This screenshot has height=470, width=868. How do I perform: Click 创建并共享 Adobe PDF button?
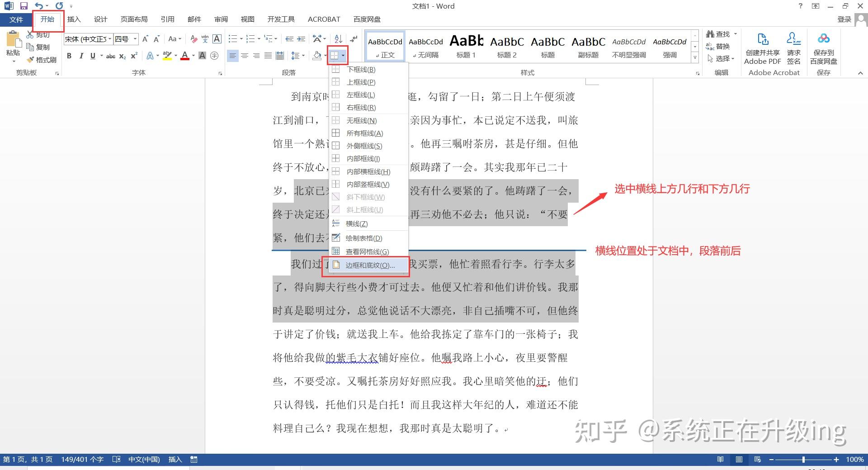click(x=763, y=48)
